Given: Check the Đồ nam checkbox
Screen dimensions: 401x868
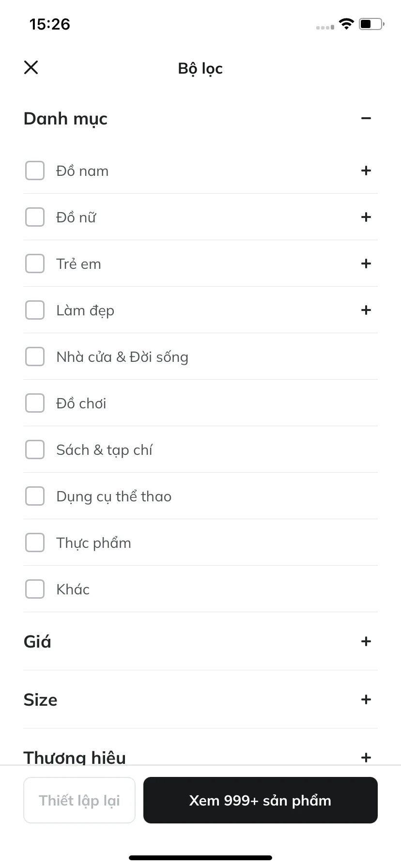Looking at the screenshot, I should coord(35,170).
